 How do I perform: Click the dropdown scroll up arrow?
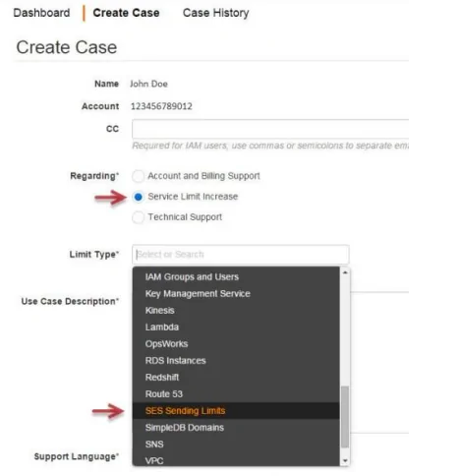coord(345,272)
